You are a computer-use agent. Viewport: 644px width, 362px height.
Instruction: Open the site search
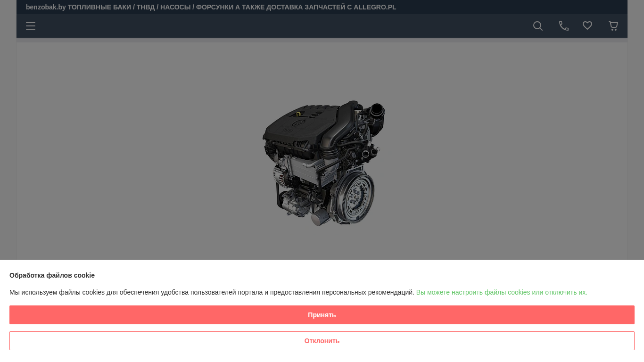click(538, 26)
